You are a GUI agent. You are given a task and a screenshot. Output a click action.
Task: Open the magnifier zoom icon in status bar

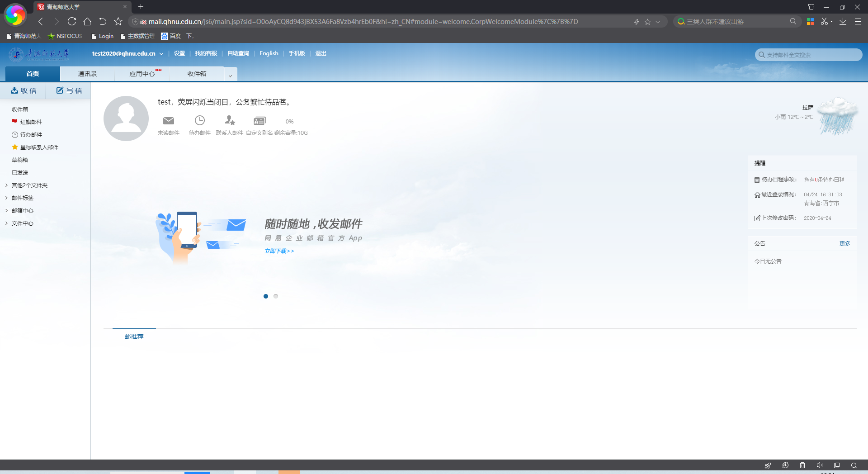click(x=854, y=465)
